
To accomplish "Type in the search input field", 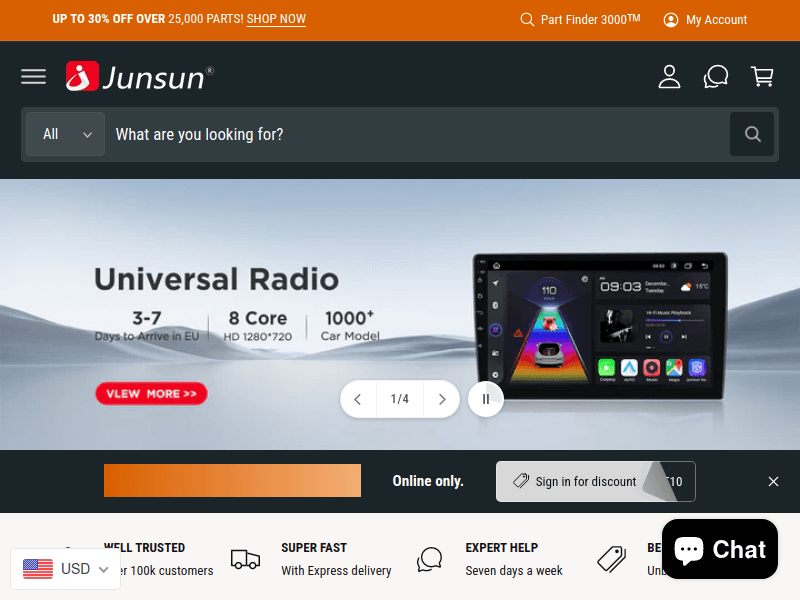I will (415, 134).
